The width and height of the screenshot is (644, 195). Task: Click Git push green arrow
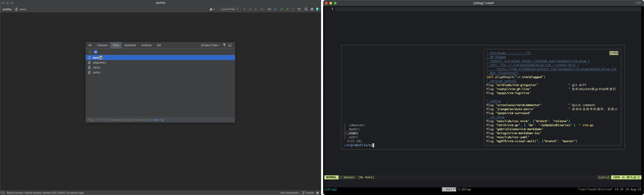click(287, 9)
